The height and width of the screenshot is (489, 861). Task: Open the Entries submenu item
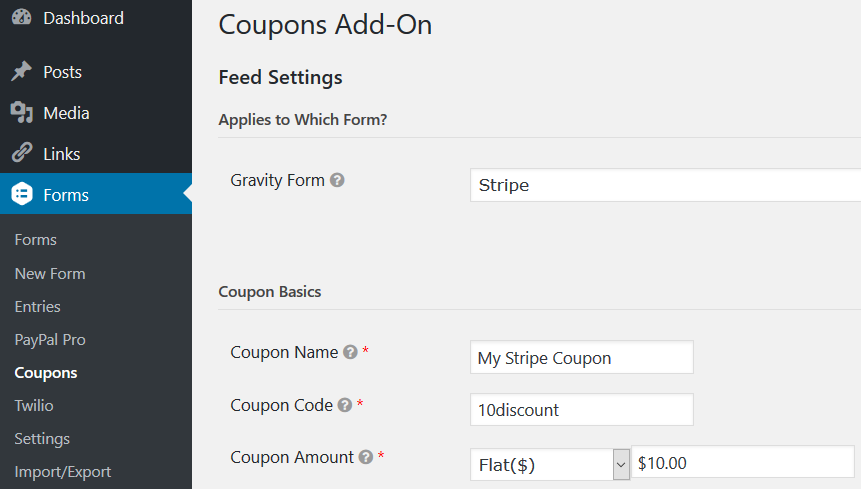coord(37,306)
